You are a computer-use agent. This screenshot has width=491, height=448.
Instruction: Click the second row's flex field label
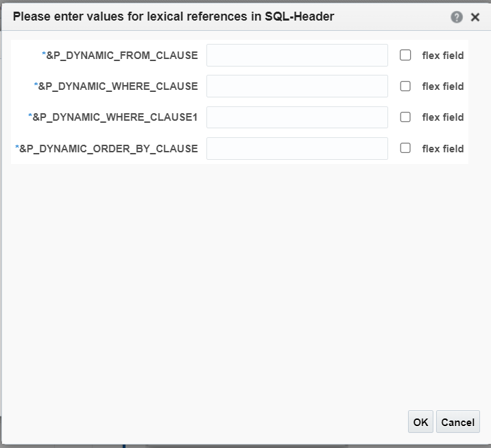[443, 86]
